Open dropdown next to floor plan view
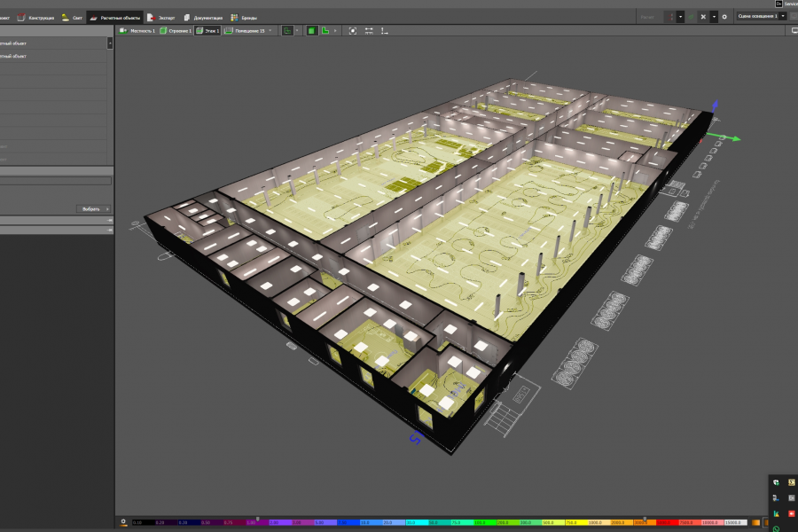This screenshot has width=798, height=532. [297, 31]
